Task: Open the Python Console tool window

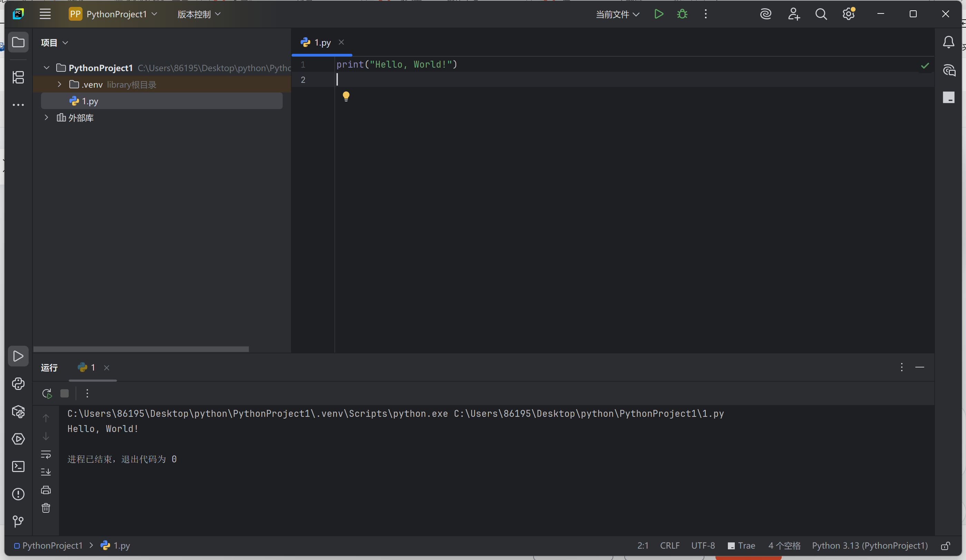Action: point(18,384)
